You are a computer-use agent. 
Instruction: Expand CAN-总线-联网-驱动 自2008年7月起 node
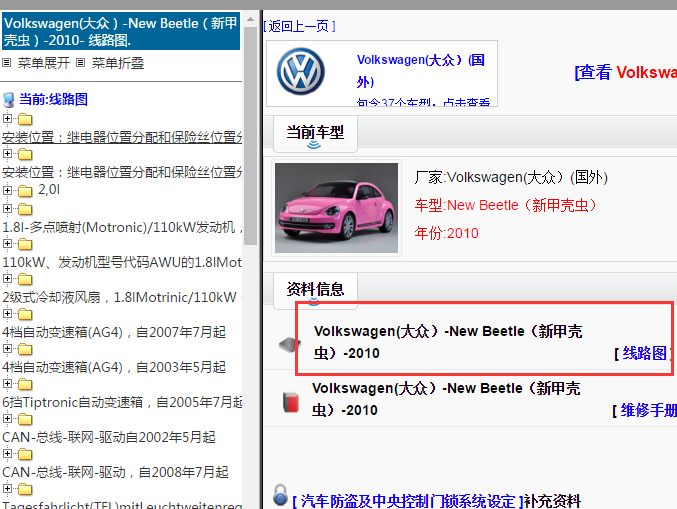7,453
